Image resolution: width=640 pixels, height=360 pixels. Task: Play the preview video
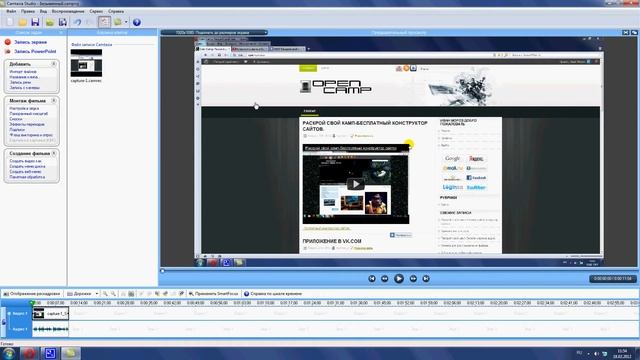click(x=399, y=279)
